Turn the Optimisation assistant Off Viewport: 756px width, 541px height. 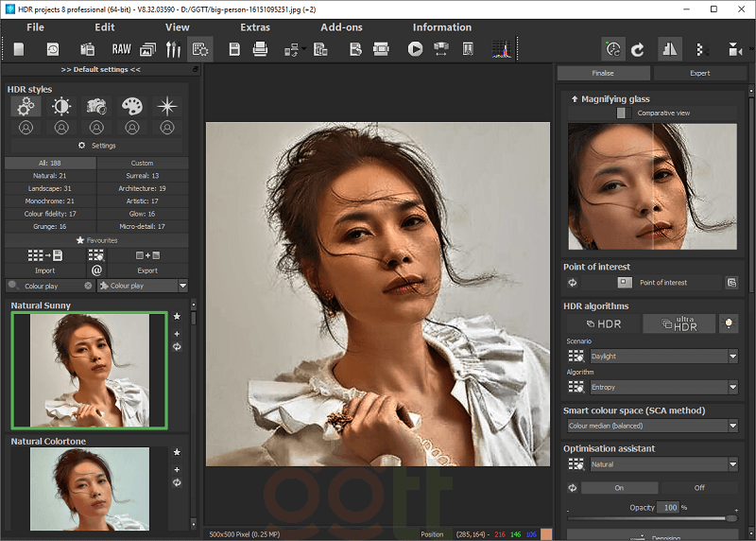pos(699,488)
